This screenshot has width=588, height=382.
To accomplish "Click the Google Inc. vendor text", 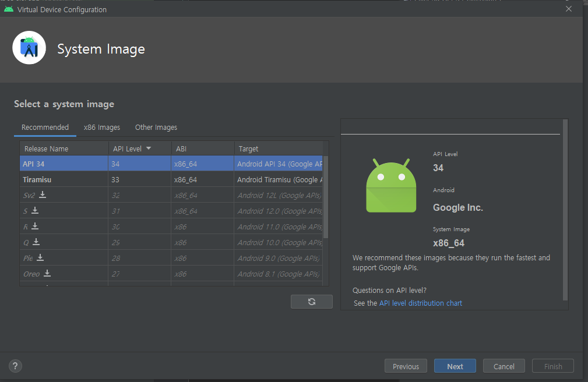I will pyautogui.click(x=458, y=207).
